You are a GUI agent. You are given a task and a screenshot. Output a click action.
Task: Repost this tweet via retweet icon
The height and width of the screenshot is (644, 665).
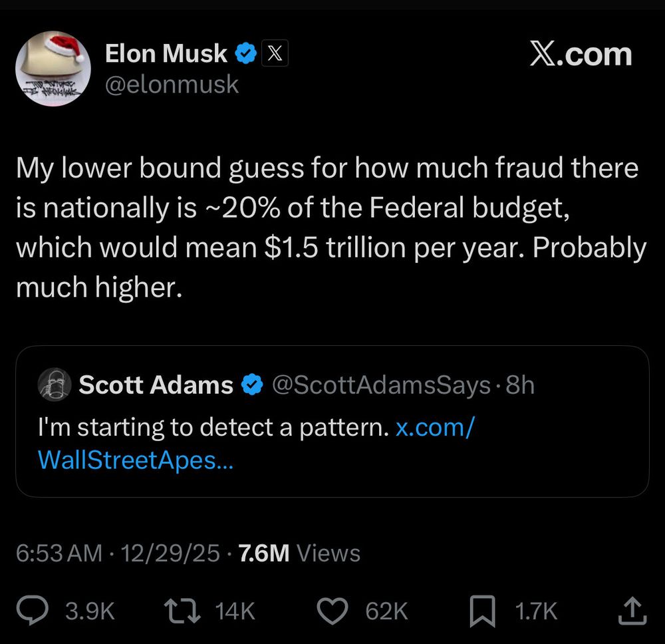coord(183,611)
